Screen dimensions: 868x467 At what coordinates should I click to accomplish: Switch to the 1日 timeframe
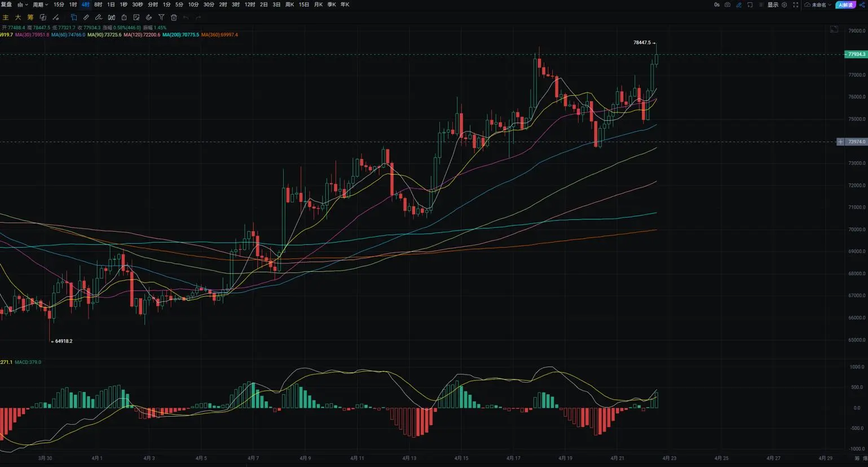coord(111,5)
